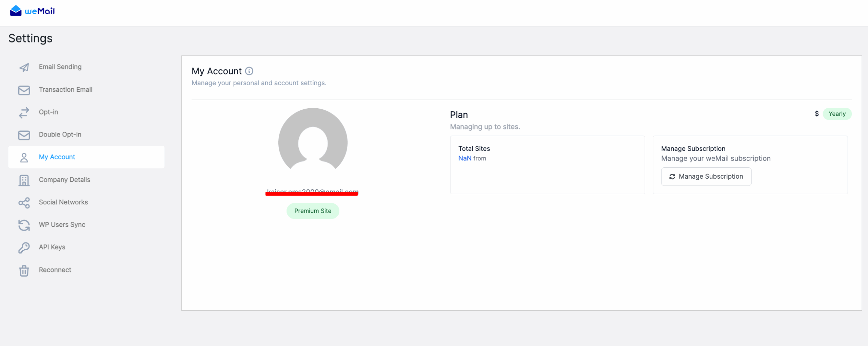Click the weMail logo

[32, 11]
